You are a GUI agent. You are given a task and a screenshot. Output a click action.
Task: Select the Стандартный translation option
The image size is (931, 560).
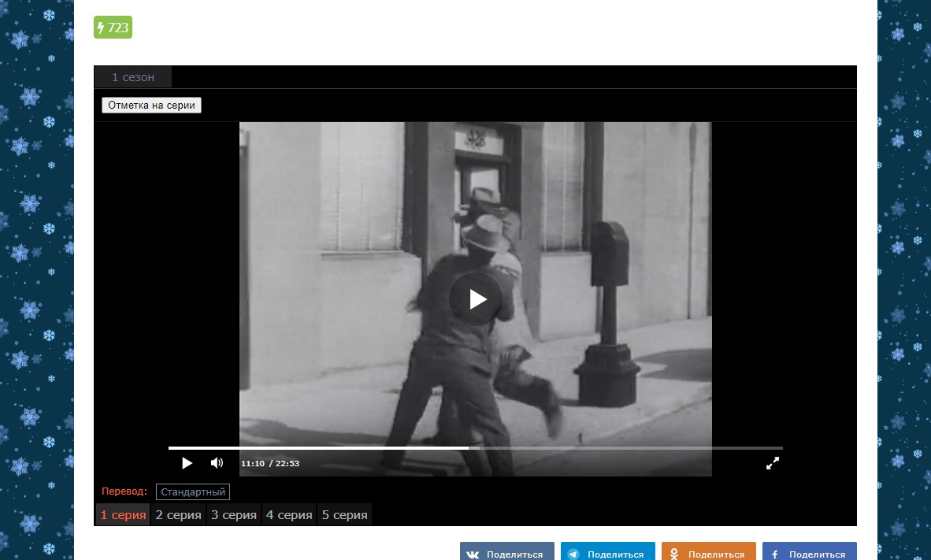[193, 491]
